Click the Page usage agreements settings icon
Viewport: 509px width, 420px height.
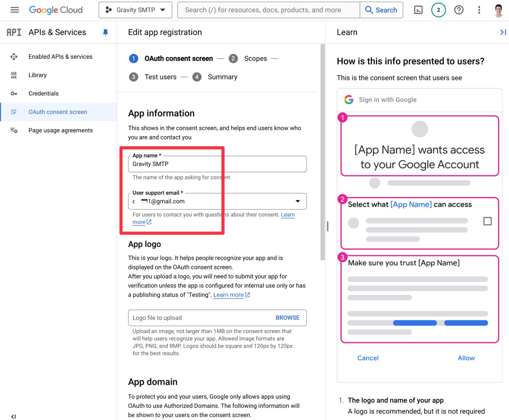coord(14,130)
